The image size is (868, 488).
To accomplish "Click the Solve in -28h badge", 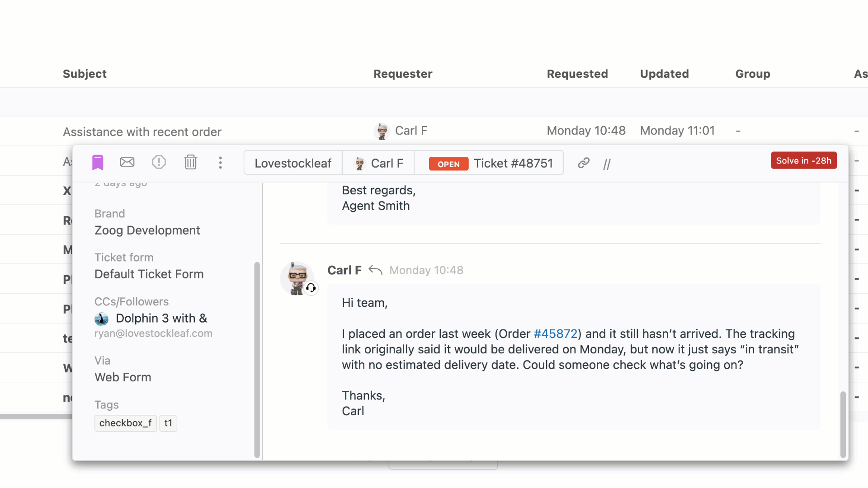I will click(x=803, y=161).
